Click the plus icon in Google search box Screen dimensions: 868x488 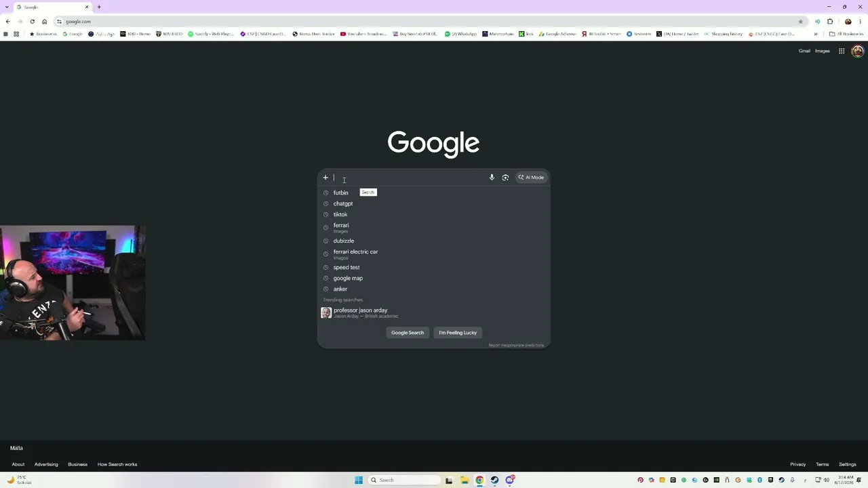(325, 178)
